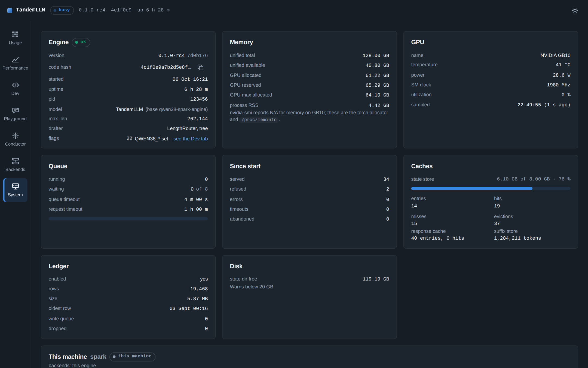Click the response cache 40 entries text
The width and height of the screenshot is (588, 368).
tap(437, 238)
